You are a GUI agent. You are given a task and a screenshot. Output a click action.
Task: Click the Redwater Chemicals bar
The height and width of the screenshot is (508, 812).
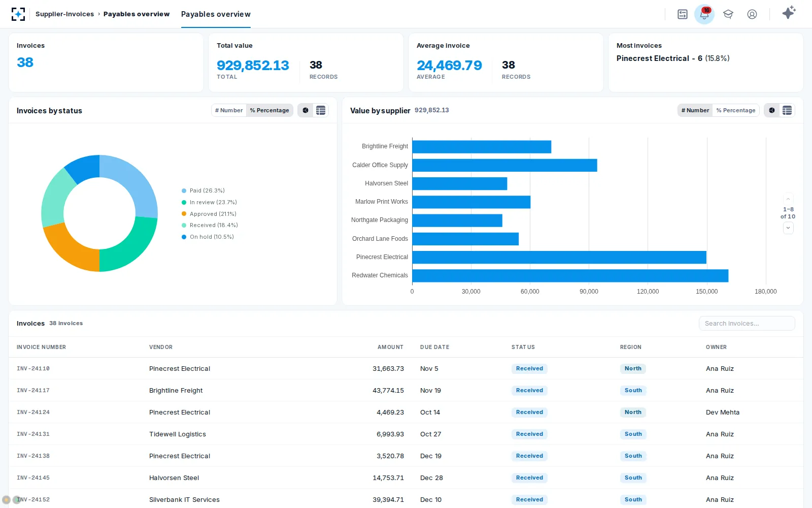click(x=570, y=276)
